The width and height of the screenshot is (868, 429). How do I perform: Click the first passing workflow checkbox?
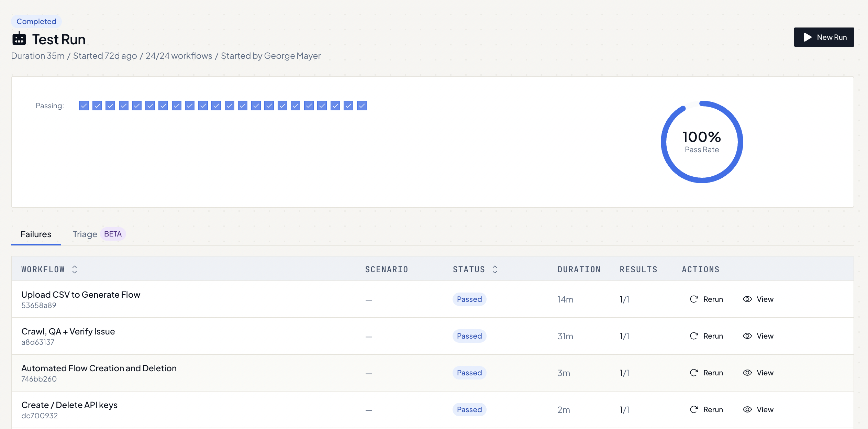[x=84, y=106]
